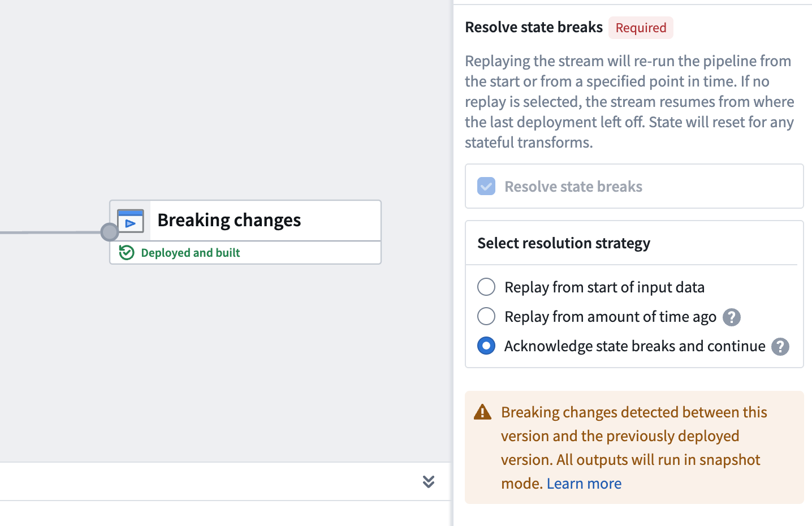
Task: Open the Learn more link
Action: [x=584, y=484]
